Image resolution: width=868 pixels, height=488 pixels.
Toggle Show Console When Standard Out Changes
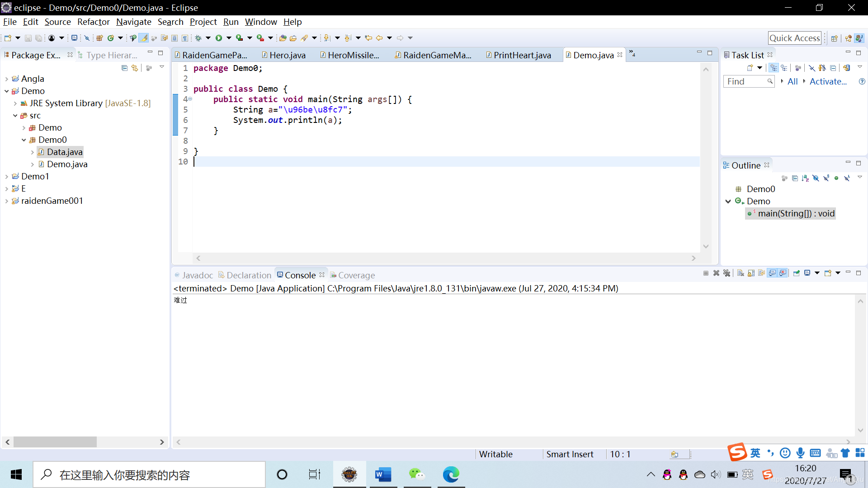point(773,273)
